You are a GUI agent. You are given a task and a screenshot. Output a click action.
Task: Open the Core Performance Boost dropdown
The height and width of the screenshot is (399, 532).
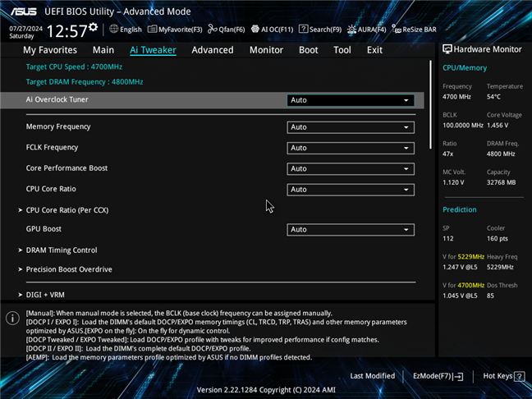[351, 169]
